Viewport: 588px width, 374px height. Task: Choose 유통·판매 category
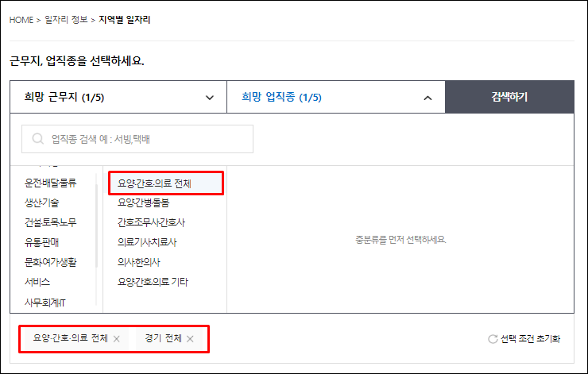pos(41,242)
